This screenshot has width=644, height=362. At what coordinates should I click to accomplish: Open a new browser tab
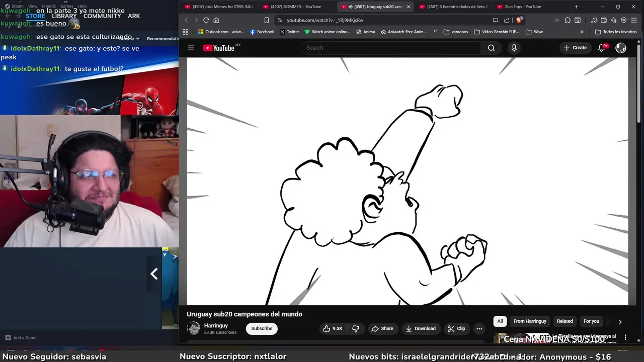(577, 7)
